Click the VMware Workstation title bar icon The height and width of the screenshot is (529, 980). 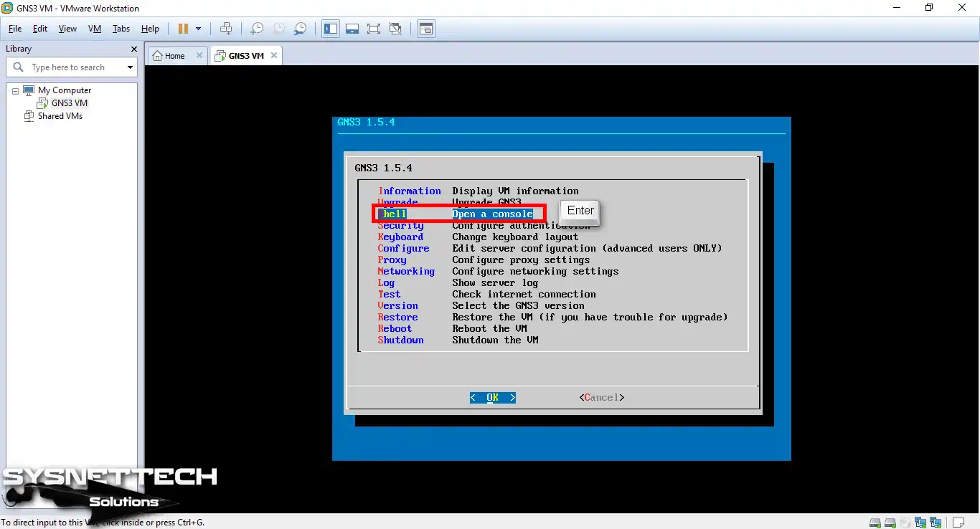click(x=8, y=8)
